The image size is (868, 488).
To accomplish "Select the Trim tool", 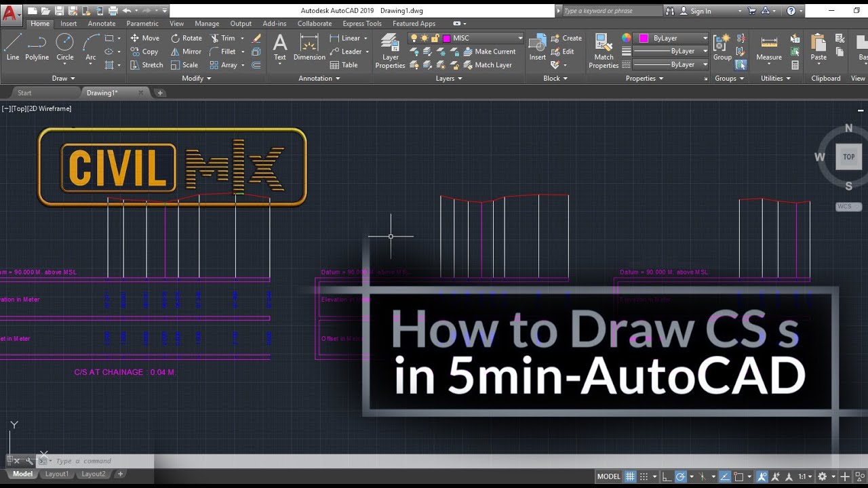I will (222, 38).
